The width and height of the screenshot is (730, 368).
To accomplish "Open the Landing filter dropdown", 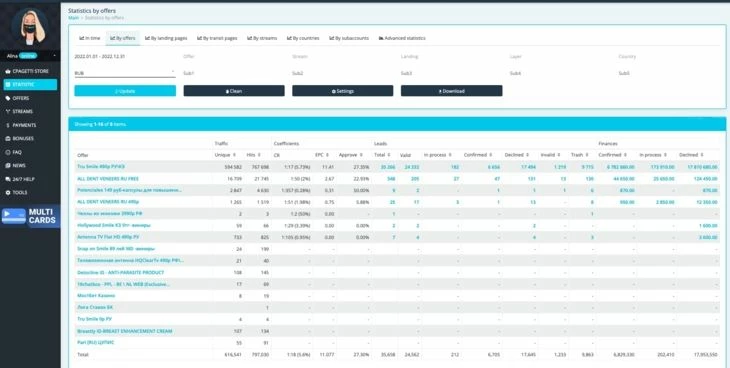I will tap(452, 56).
